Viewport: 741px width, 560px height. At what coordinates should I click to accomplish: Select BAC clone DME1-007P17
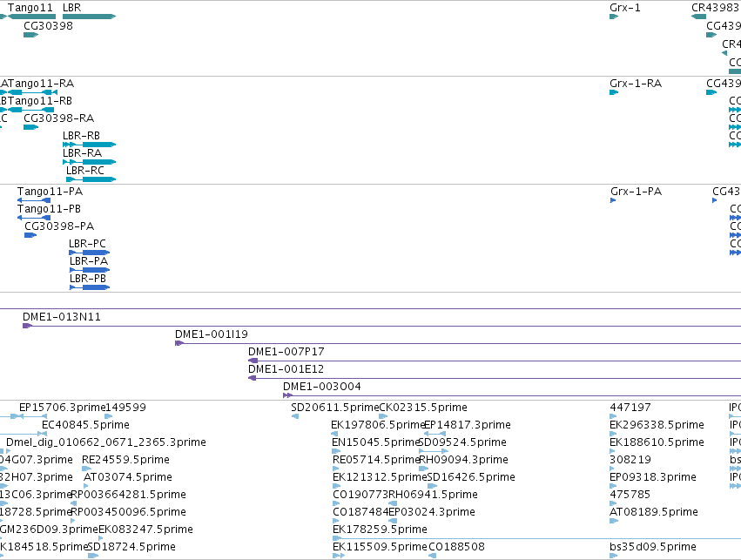495,361
